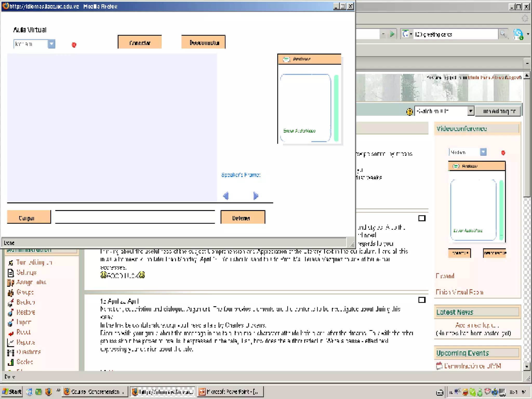
Task: Switch to PowerPoint in the taskbar
Action: 230,391
